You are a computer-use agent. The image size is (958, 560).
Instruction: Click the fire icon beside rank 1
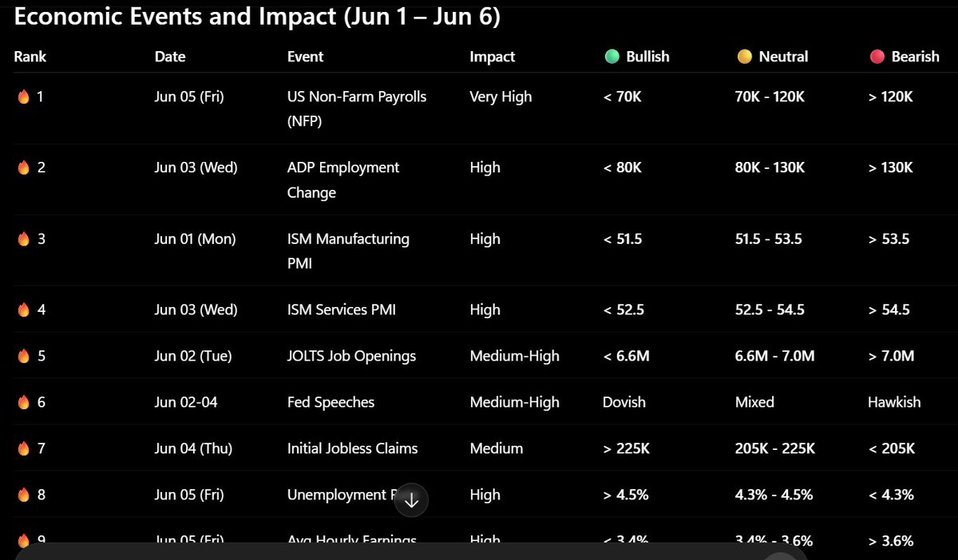coord(22,97)
